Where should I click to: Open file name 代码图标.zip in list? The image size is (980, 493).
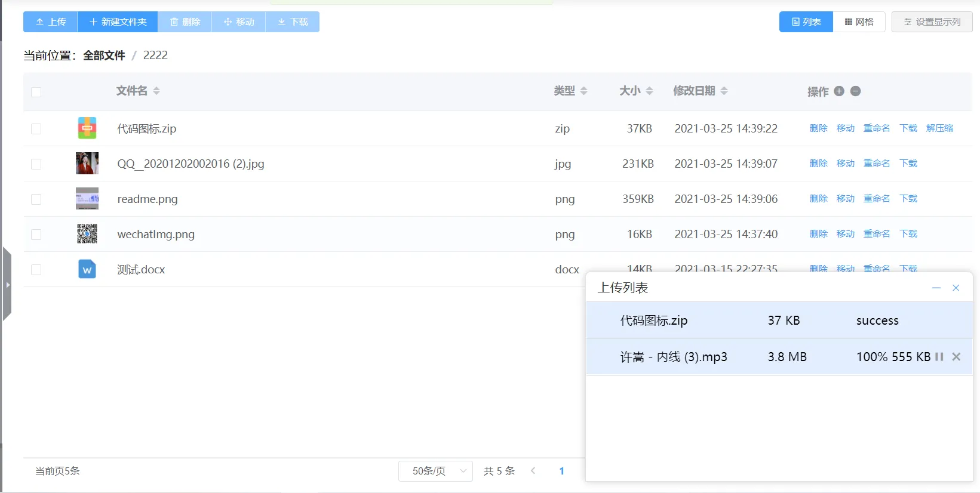(147, 129)
